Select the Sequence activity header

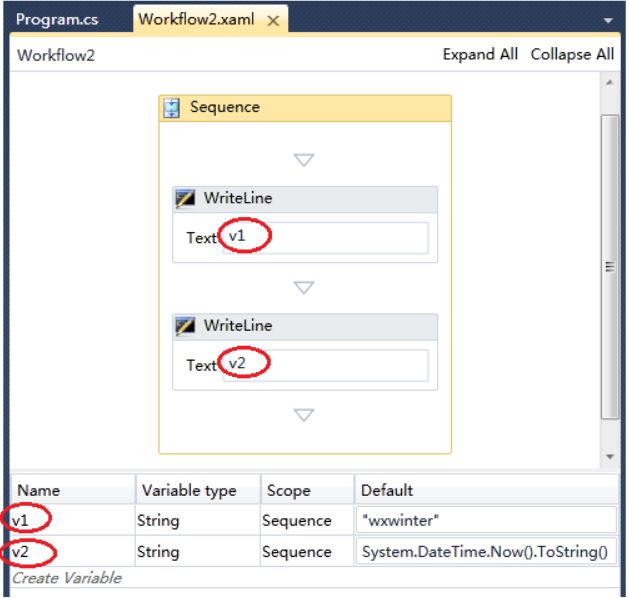(x=305, y=108)
